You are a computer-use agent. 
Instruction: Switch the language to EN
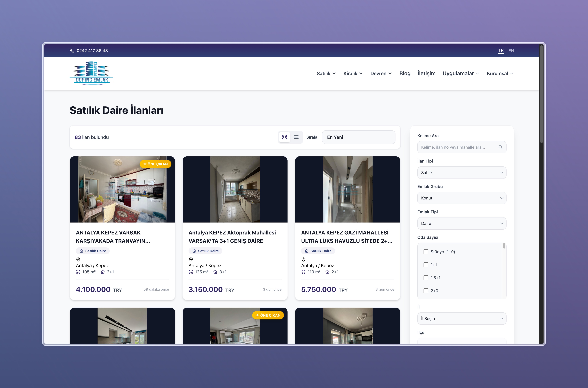coord(511,50)
